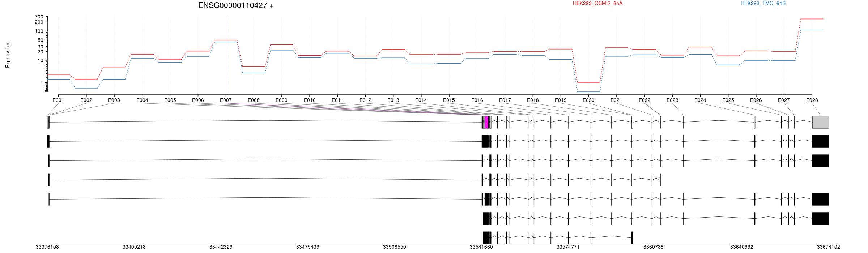Click y-axis tick label 30
This screenshot has height=253, width=868.
(x=41, y=47)
